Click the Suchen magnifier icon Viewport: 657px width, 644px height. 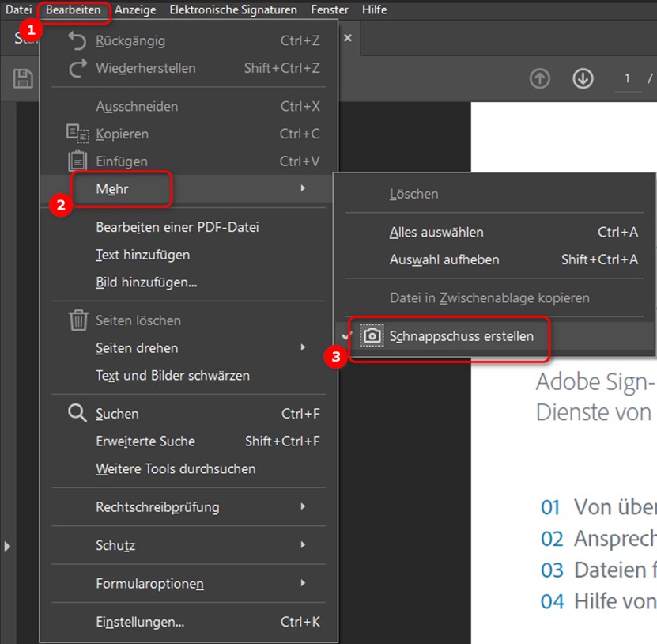(x=77, y=414)
